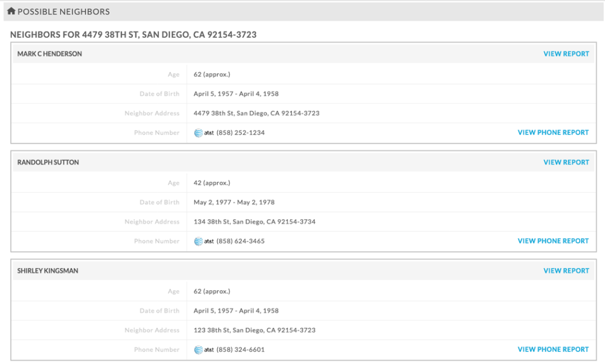Click the Phone Number label in Mark C Henderson's card
This screenshot has width=605, height=364.
pos(157,133)
